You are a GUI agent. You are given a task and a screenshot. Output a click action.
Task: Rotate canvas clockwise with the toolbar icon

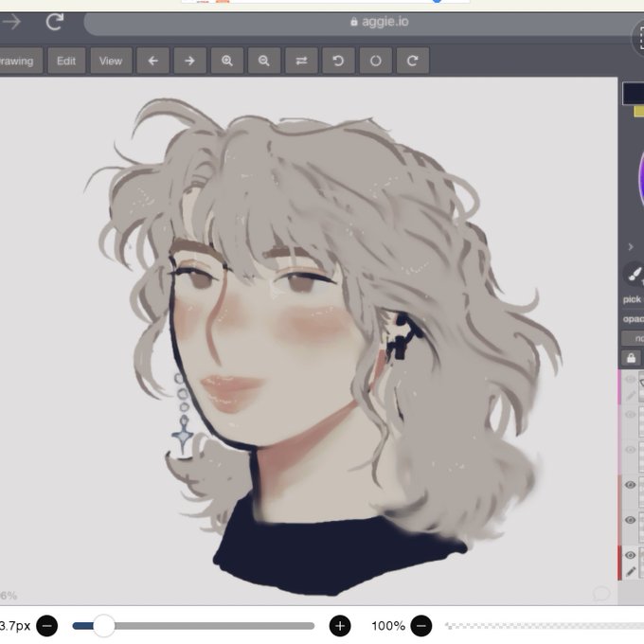coord(413,61)
